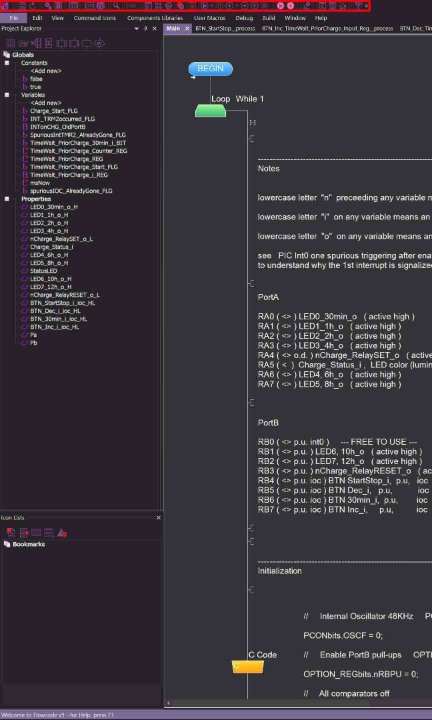The width and height of the screenshot is (432, 720).
Task: Select the property BTN_30min_i_ioc_HL
Action: tap(58, 319)
